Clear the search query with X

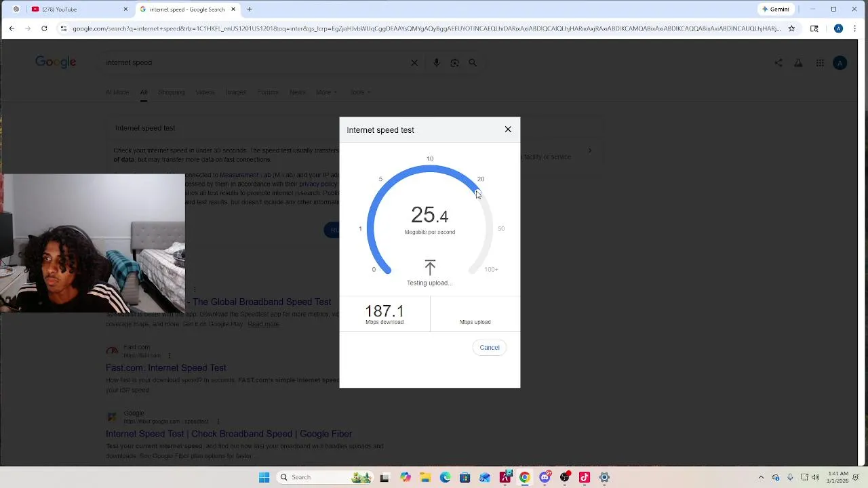414,63
